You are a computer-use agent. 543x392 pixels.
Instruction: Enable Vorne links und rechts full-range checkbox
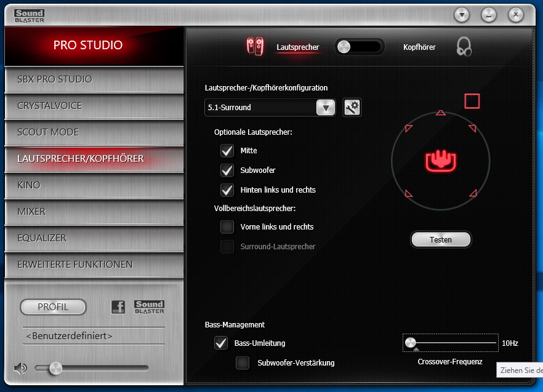tap(227, 227)
